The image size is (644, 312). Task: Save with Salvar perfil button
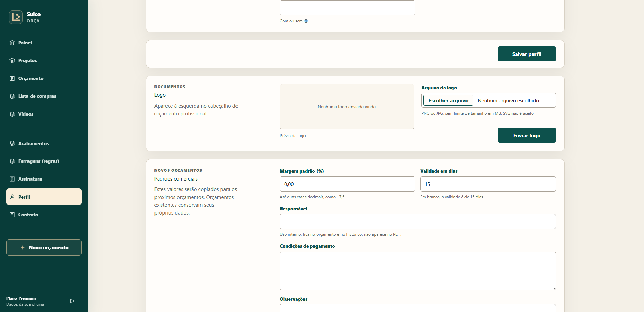[527, 54]
